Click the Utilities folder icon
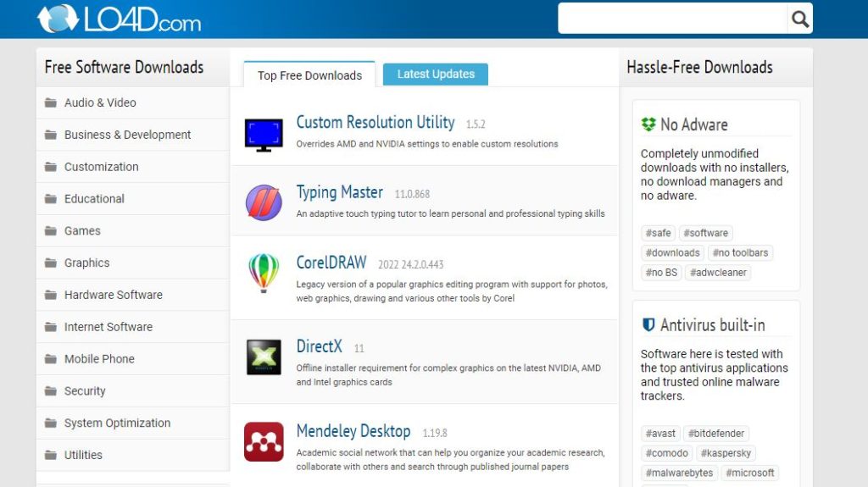 (51, 455)
